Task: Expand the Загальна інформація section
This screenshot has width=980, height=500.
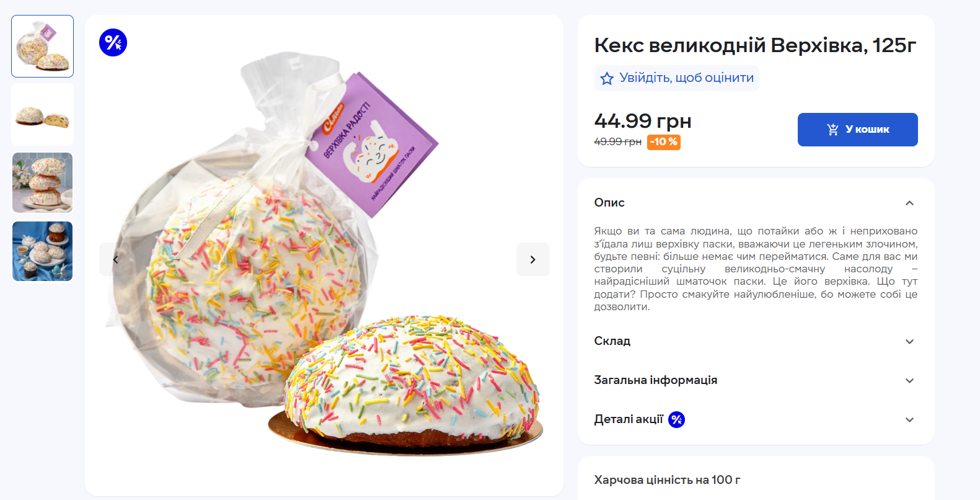Action: (x=909, y=380)
